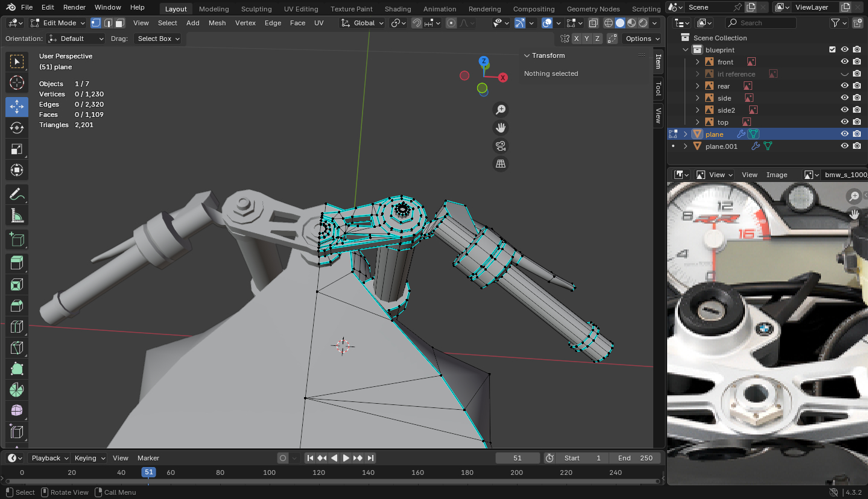Click the playhead marker at frame 51

[148, 472]
